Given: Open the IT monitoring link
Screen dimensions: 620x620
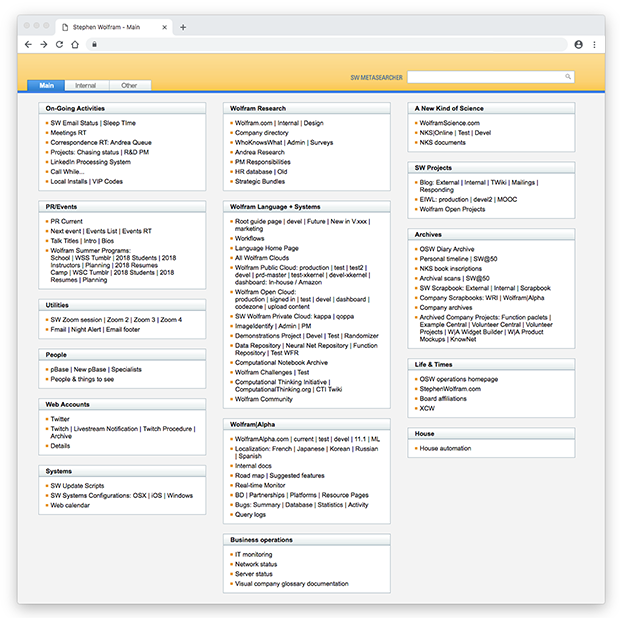Looking at the screenshot, I should (x=253, y=555).
